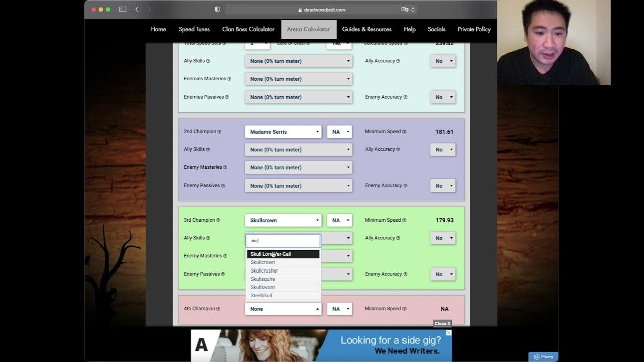
Task: Open help icon for 2nd champion Enemy Masteries
Action: pos(225,167)
